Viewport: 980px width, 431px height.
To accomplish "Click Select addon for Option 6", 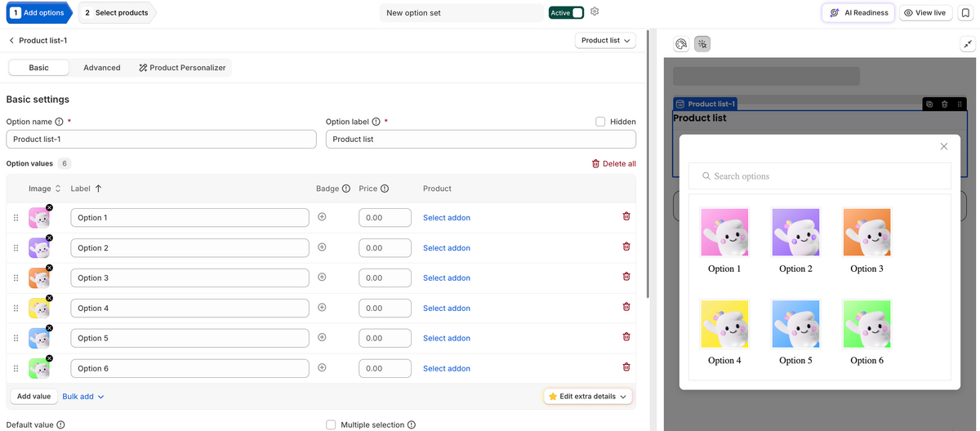I will click(x=447, y=369).
